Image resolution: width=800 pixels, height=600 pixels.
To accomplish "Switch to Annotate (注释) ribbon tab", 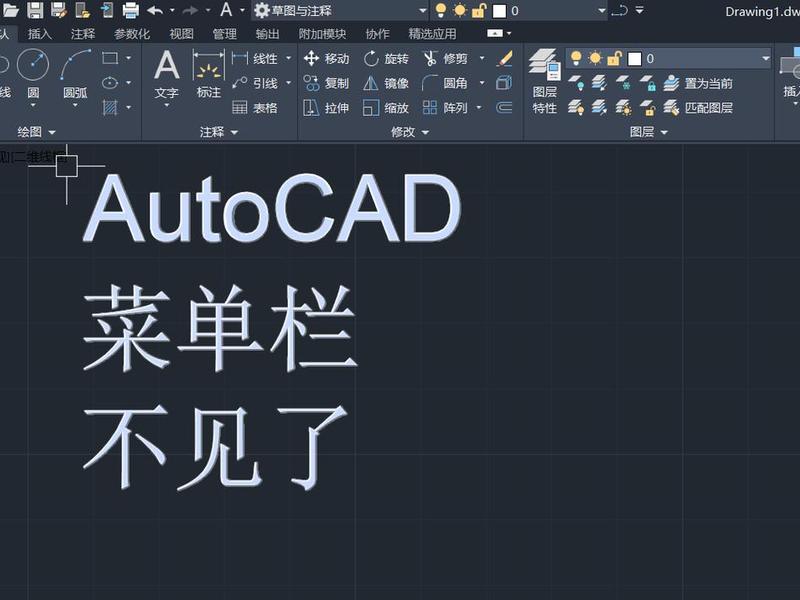I will tap(83, 34).
